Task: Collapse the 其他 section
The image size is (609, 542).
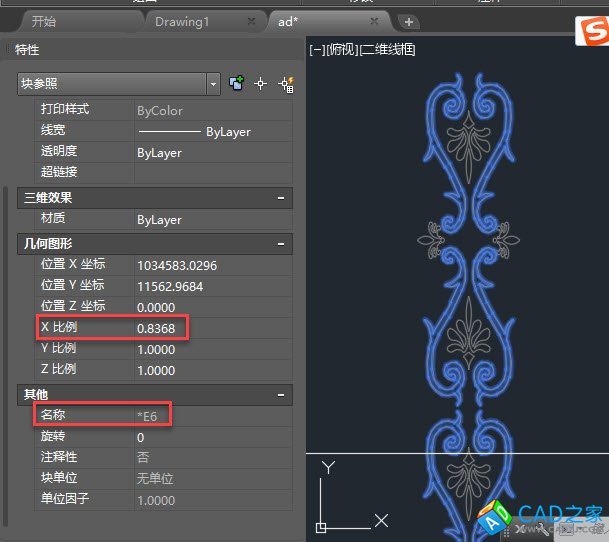Action: pos(282,394)
